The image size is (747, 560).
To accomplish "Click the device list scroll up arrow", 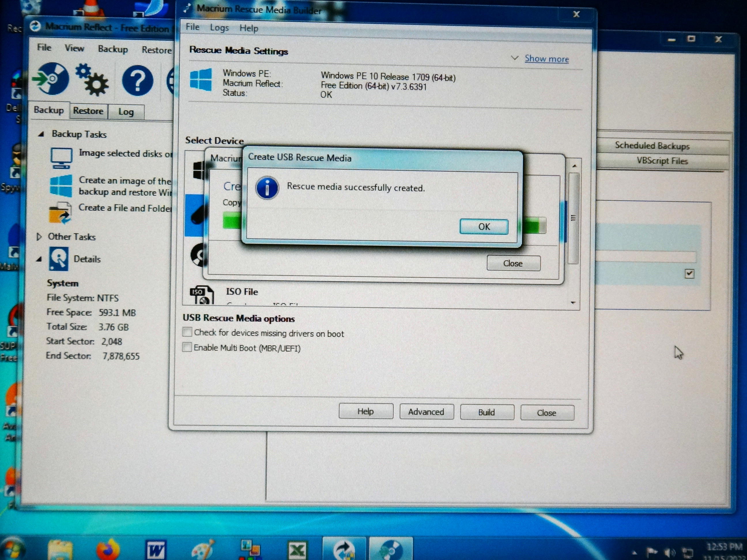I will (x=574, y=166).
